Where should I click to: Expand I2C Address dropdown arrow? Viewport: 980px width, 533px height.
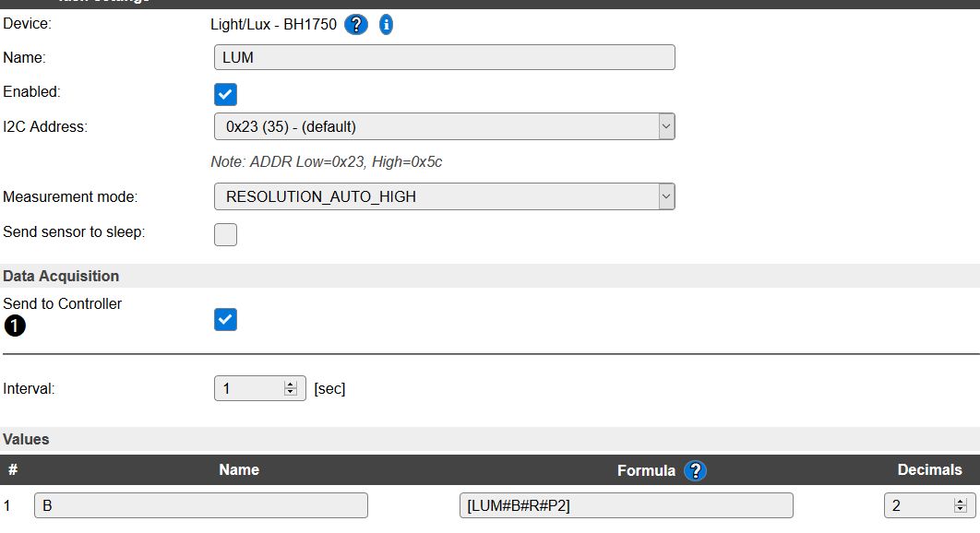(x=666, y=126)
